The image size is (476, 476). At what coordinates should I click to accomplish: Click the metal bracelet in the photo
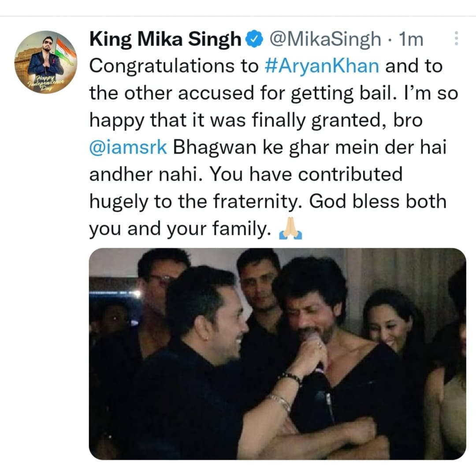pyautogui.click(x=281, y=401)
